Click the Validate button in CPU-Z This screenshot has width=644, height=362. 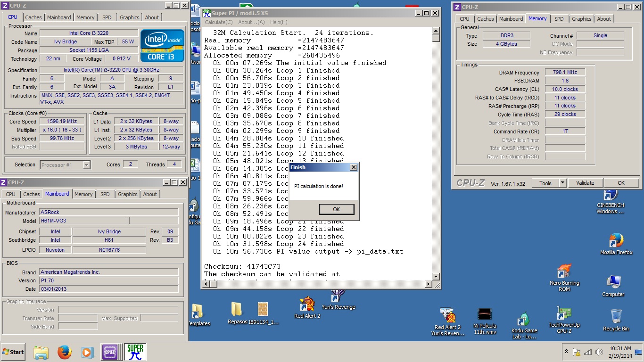click(x=585, y=183)
